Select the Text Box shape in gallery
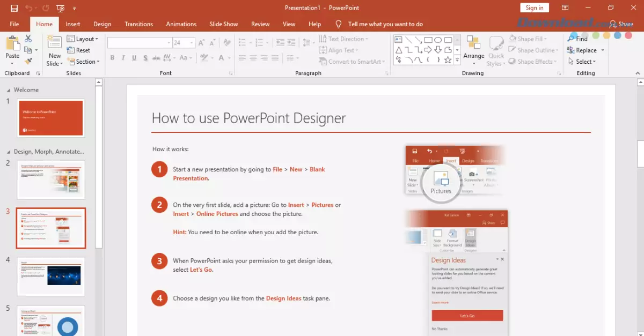 point(398,40)
